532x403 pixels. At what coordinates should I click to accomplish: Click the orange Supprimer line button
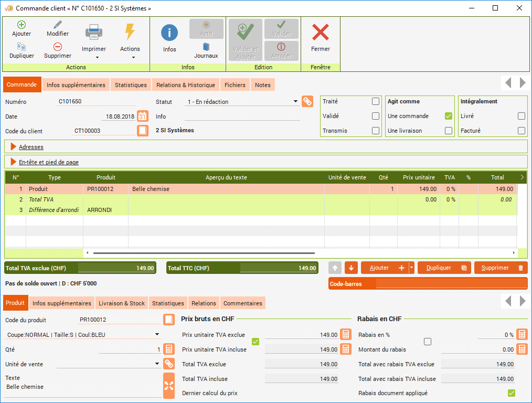[x=501, y=268]
